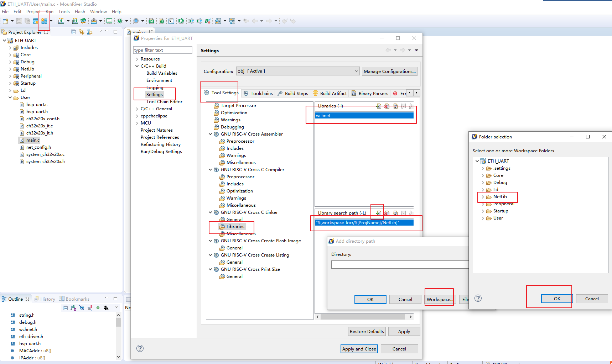Click the library path horizontal scrollbar
Image resolution: width=612 pixels, height=364 pixels.
[363, 317]
